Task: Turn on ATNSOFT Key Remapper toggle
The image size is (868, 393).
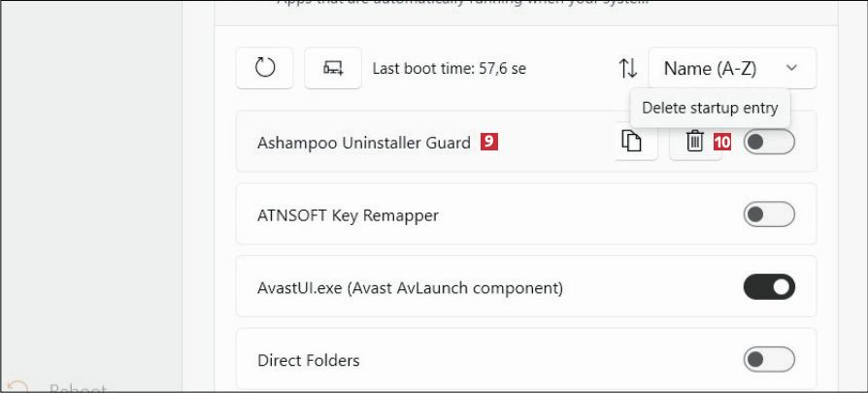Action: pyautogui.click(x=769, y=214)
